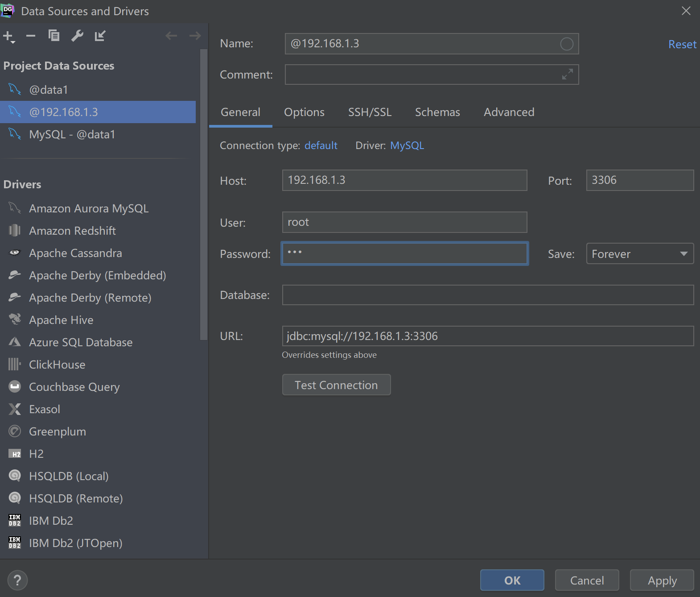Click the default connection type link
This screenshot has height=597, width=700.
point(321,145)
